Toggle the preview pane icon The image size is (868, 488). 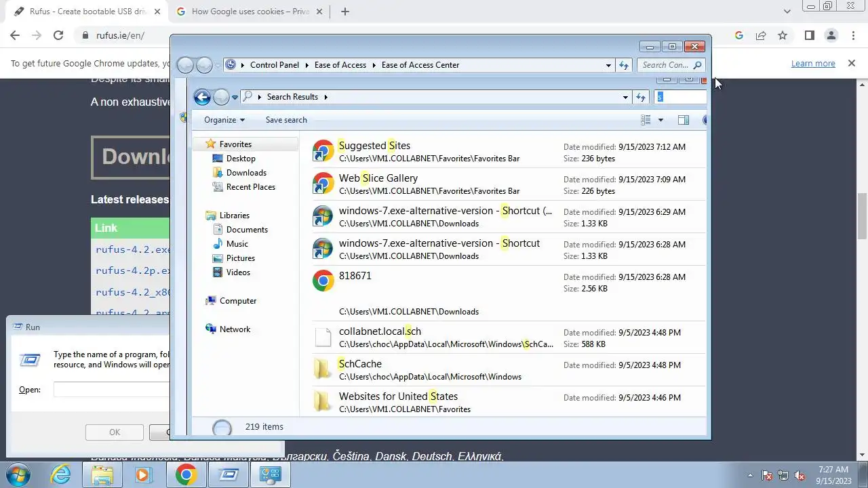[684, 120]
